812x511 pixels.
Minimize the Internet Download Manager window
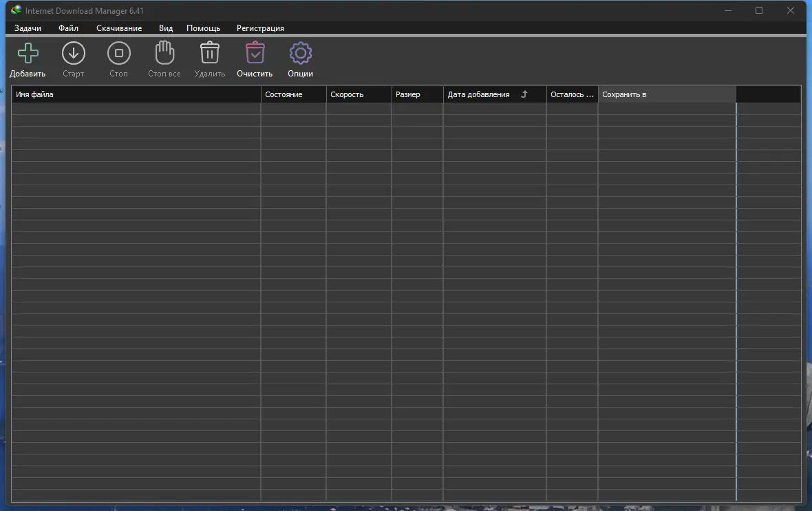(728, 10)
